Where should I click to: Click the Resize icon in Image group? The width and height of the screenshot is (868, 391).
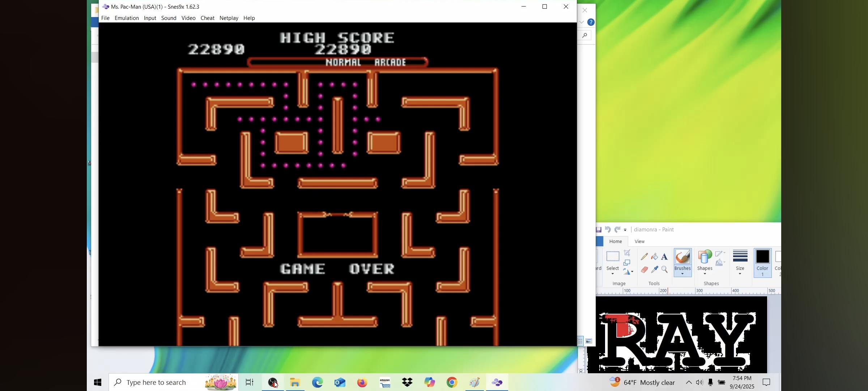627,262
